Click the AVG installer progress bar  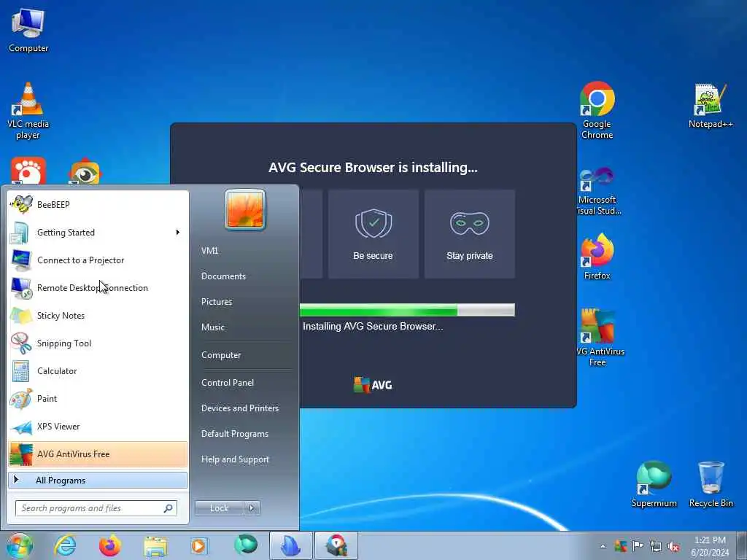tap(407, 310)
